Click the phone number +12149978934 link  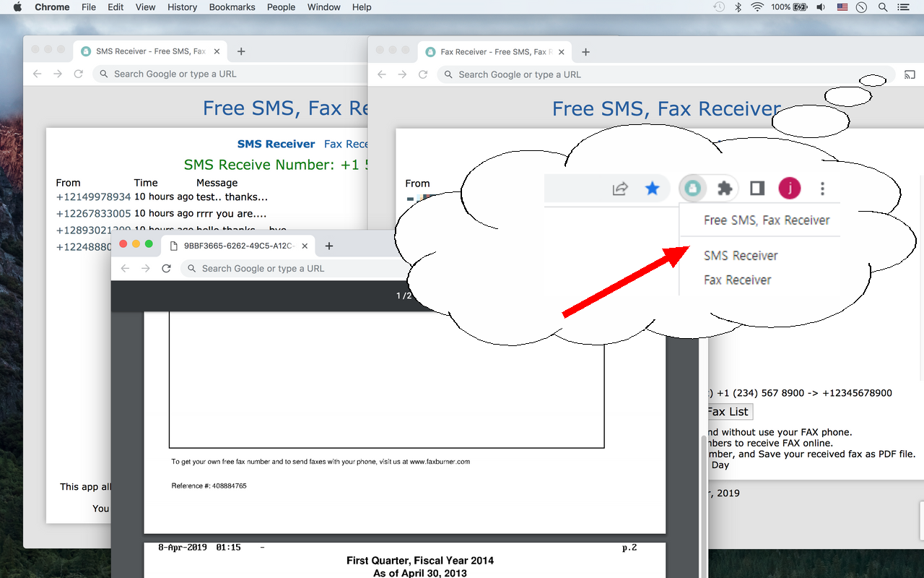[92, 197]
